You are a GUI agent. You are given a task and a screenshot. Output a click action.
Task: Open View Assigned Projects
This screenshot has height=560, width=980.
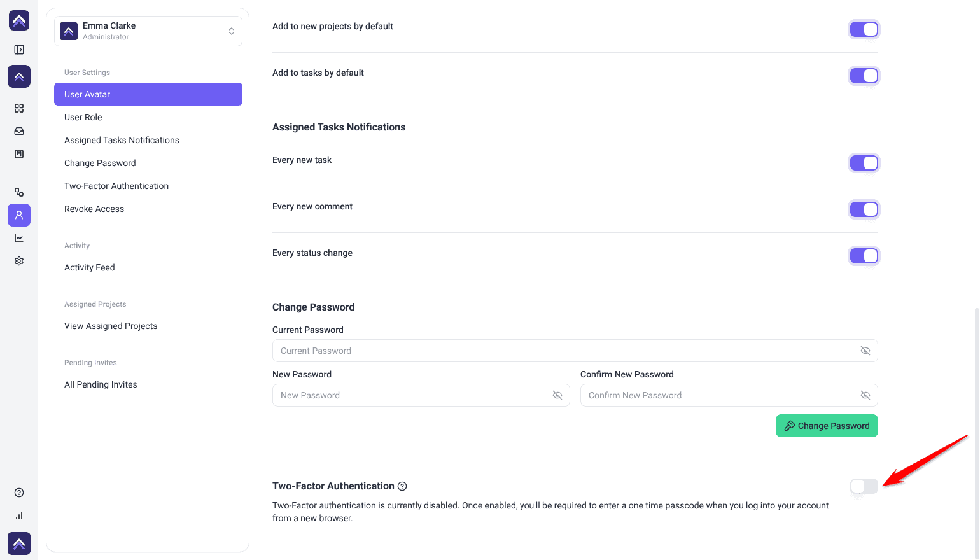(x=148, y=326)
